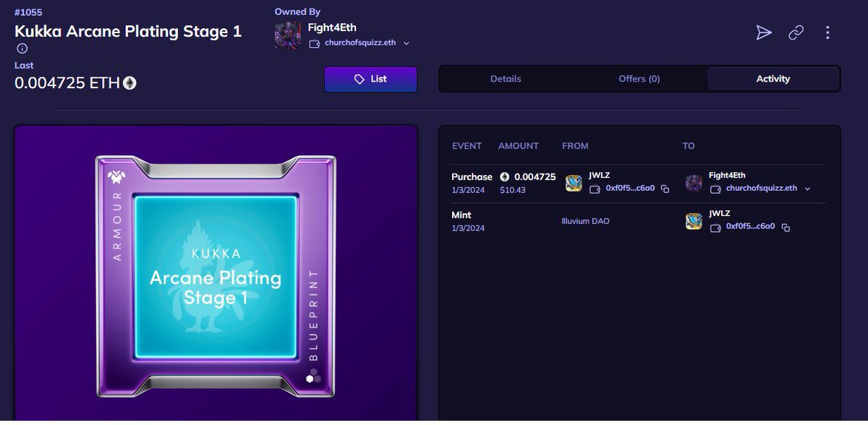
Task: Click the ETH logo beside last price
Action: (129, 83)
